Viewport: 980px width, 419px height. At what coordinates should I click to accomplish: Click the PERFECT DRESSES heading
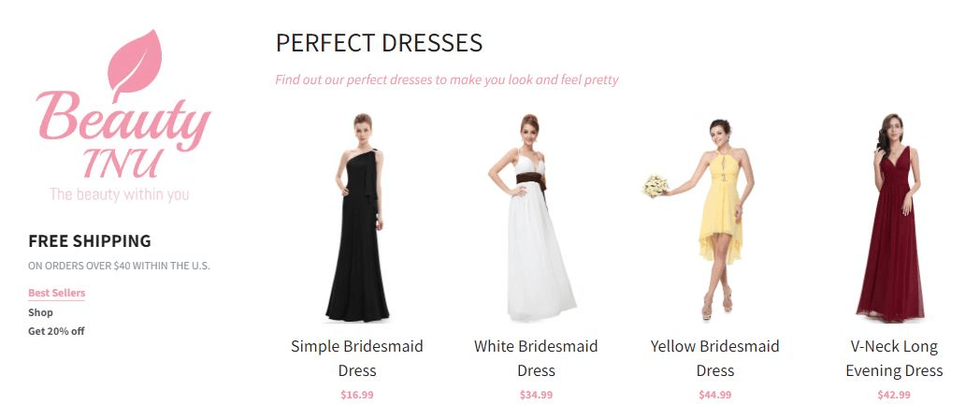coord(379,43)
